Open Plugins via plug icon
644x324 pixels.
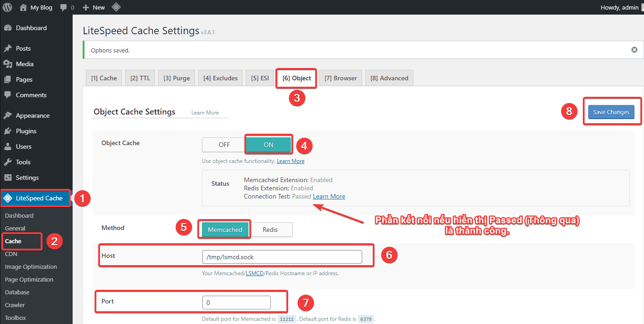tap(8, 131)
